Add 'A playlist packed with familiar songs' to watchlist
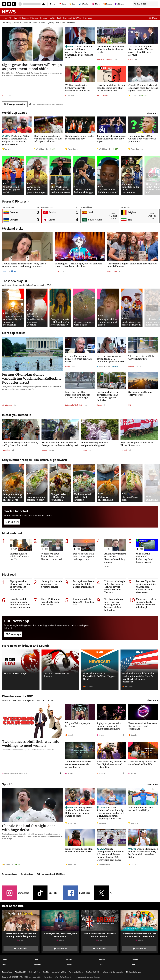 pyautogui.click(x=123, y=735)
